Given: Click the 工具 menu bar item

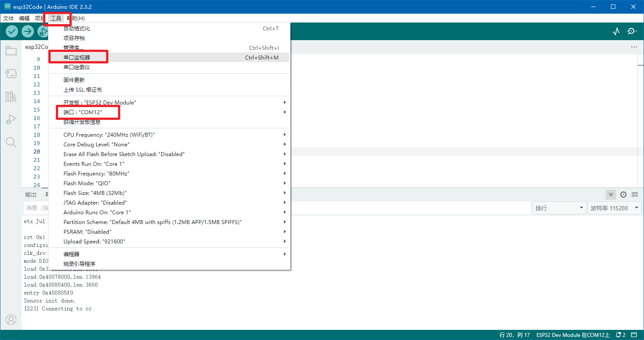Looking at the screenshot, I should point(56,18).
